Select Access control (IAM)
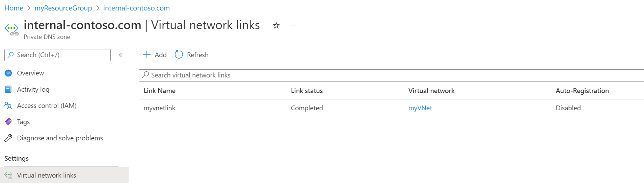 pos(47,106)
